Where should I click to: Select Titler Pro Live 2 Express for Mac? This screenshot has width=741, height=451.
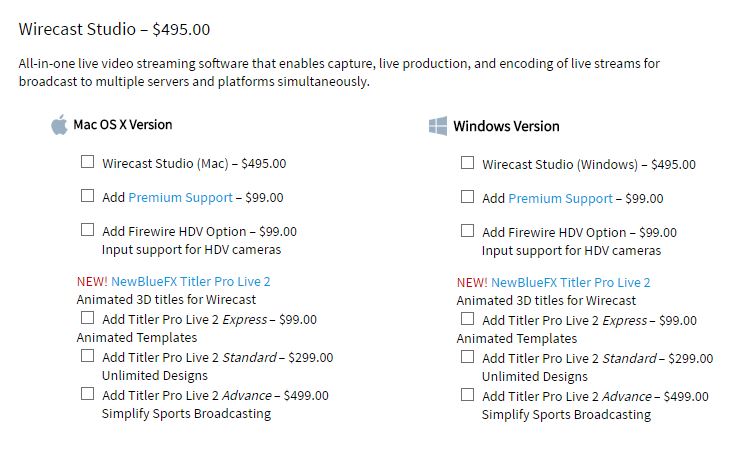[88, 318]
